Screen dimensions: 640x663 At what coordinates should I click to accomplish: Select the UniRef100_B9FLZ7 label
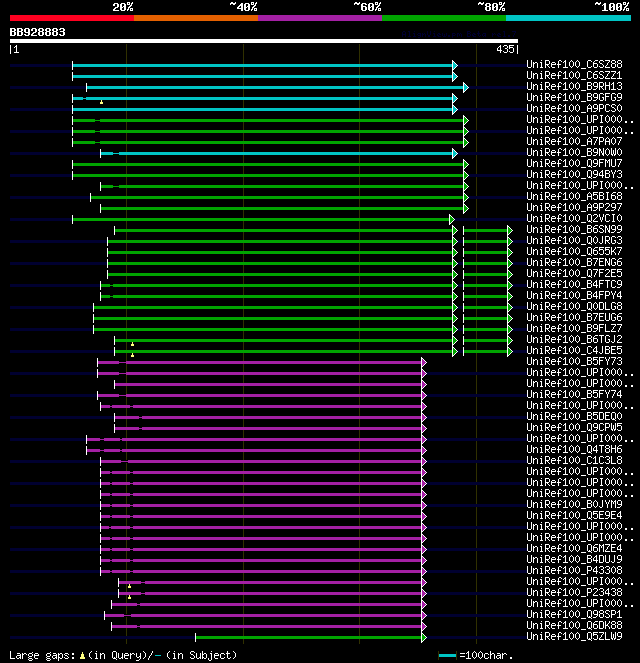click(x=574, y=328)
